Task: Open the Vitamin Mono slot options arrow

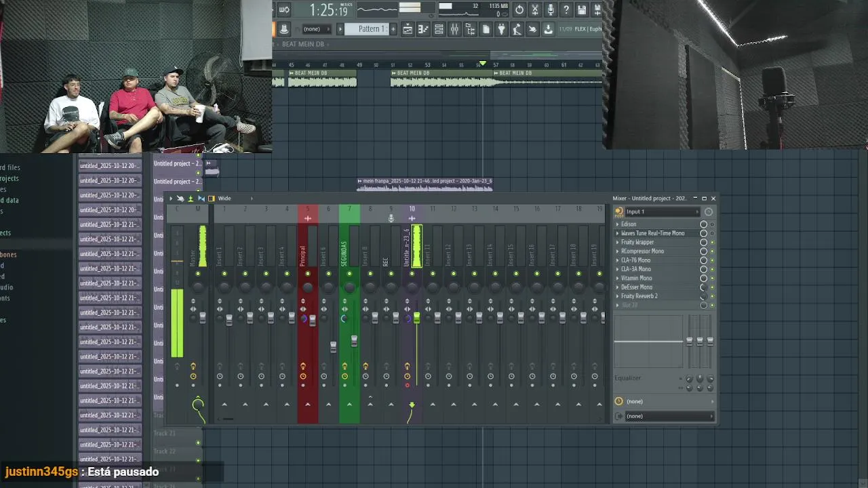Action: (x=617, y=279)
